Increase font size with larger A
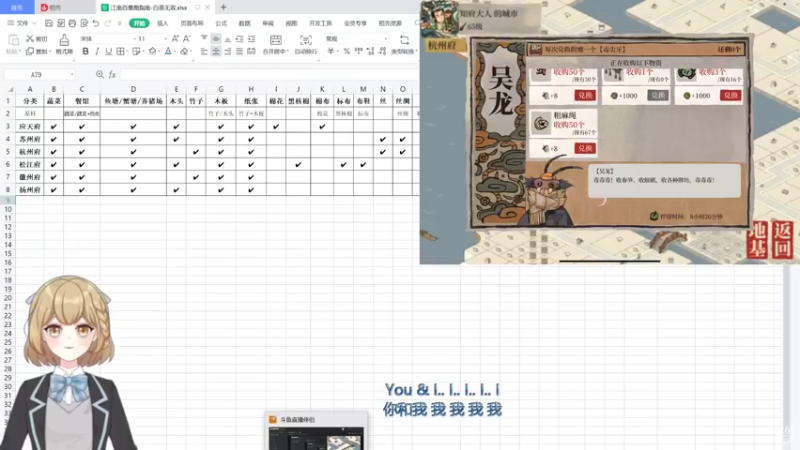This screenshot has width=800, height=450. 175,39
